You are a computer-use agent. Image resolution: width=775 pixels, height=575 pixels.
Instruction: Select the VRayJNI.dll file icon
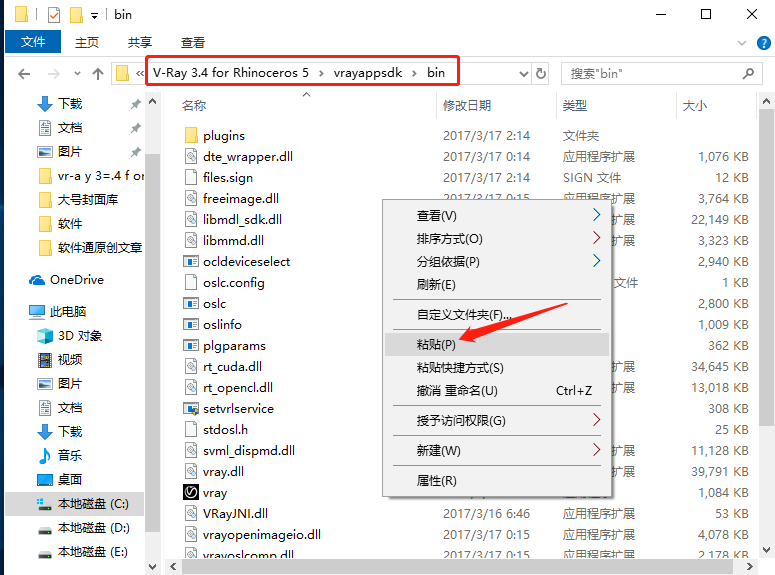pyautogui.click(x=191, y=513)
